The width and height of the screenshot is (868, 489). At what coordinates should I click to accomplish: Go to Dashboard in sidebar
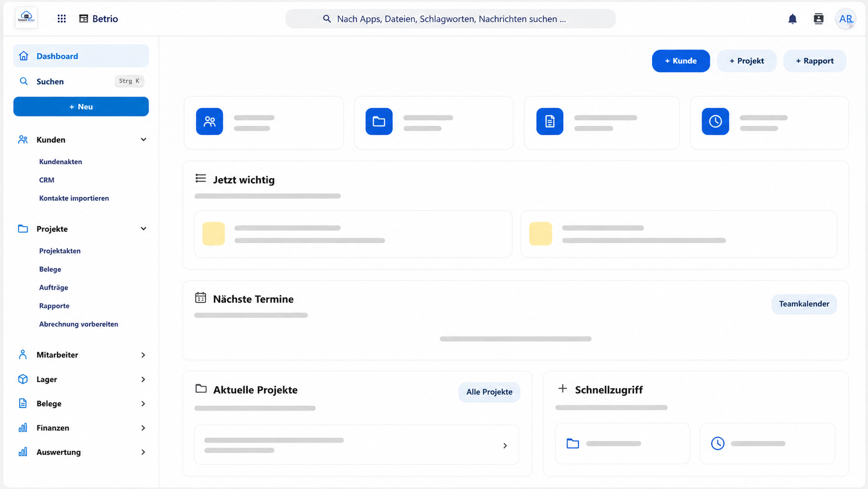pos(81,56)
